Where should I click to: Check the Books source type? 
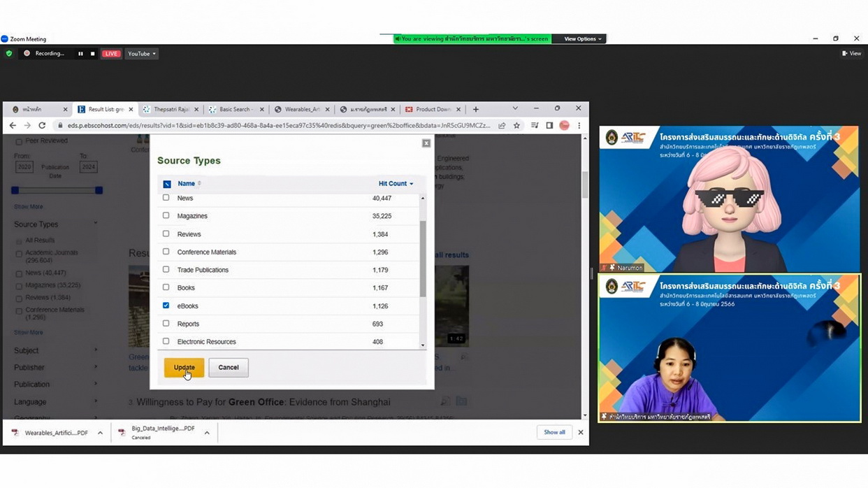click(x=166, y=287)
